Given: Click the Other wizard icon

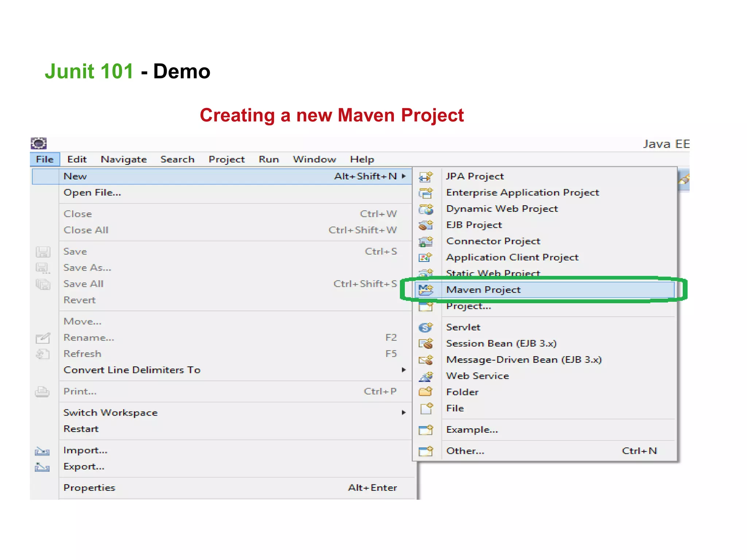Looking at the screenshot, I should pyautogui.click(x=426, y=451).
